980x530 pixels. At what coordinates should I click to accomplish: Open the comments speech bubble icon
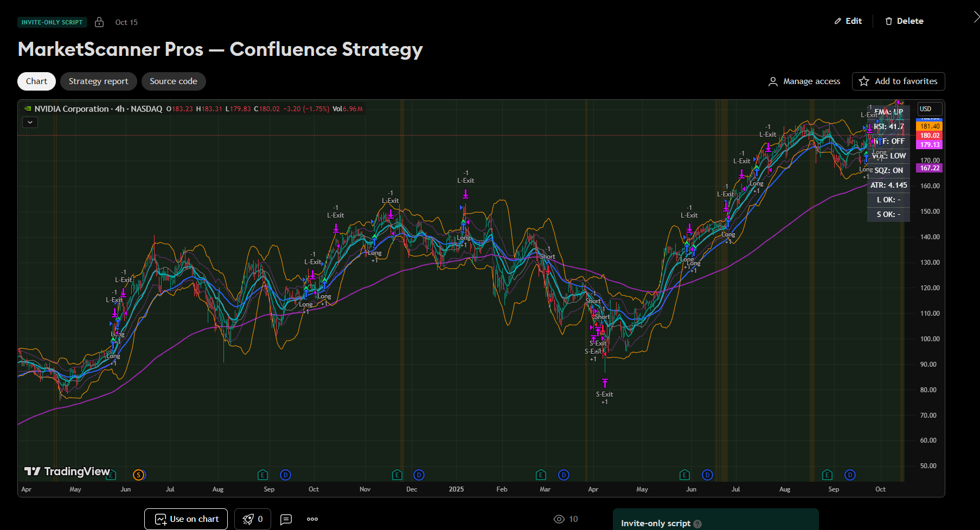pyautogui.click(x=286, y=519)
